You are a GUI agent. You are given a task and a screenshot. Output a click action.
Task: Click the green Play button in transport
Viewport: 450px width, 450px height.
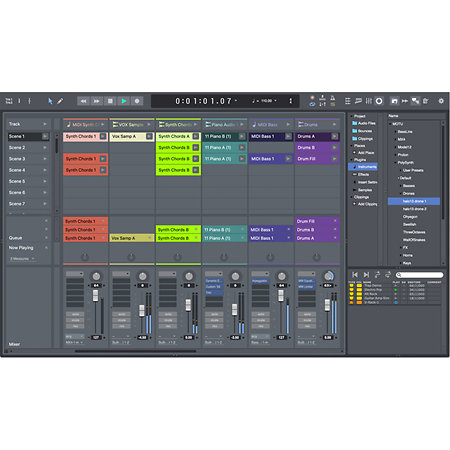click(x=124, y=101)
